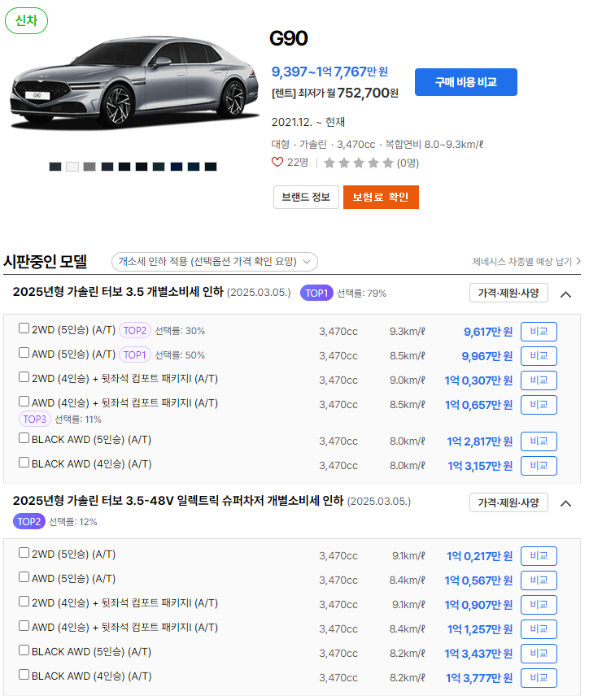589x700 pixels.
Task: Click the 구매 비용 비교 button
Action: (466, 82)
